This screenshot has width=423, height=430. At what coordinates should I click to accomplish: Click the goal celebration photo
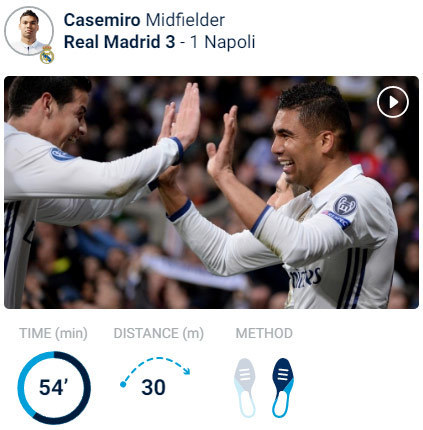coord(211,192)
